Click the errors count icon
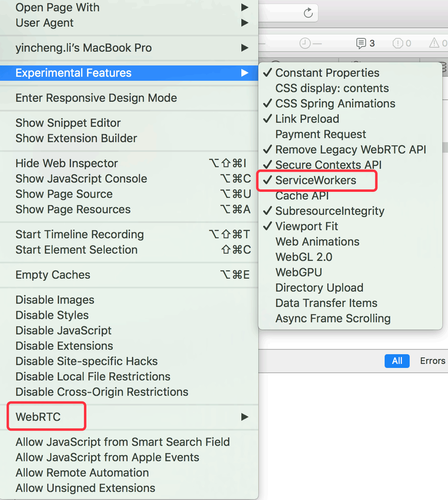 [x=398, y=43]
